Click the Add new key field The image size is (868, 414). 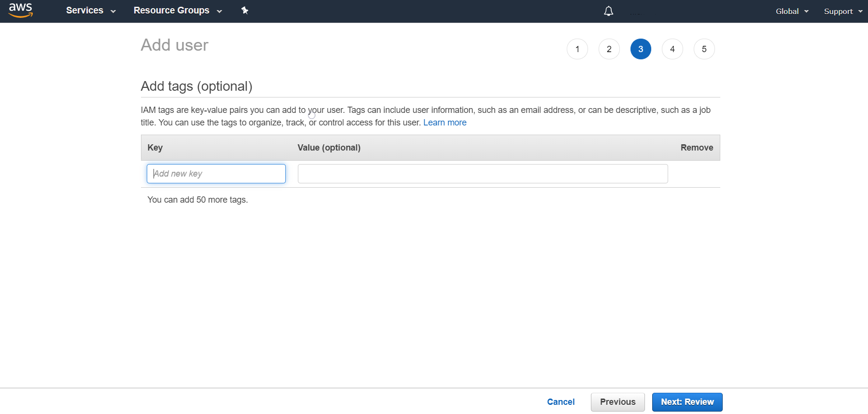[216, 174]
